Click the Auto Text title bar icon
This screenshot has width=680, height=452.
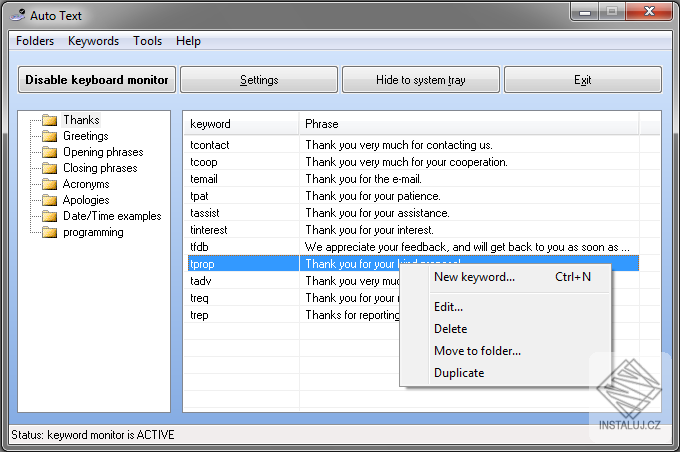(x=17, y=13)
